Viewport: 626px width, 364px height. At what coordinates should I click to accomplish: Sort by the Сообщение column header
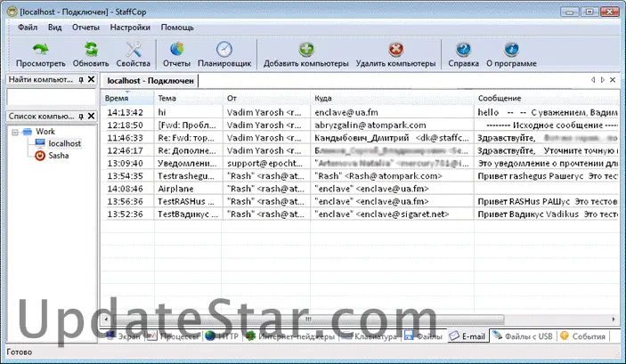(547, 98)
